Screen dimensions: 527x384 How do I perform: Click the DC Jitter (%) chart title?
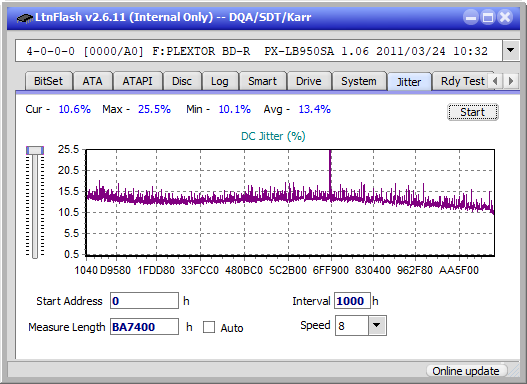tap(273, 136)
